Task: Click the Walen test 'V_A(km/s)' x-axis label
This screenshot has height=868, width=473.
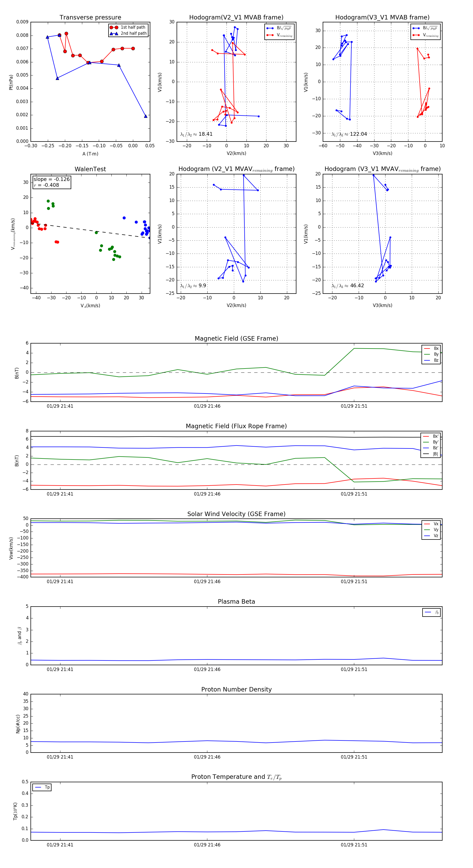Action: (x=90, y=306)
